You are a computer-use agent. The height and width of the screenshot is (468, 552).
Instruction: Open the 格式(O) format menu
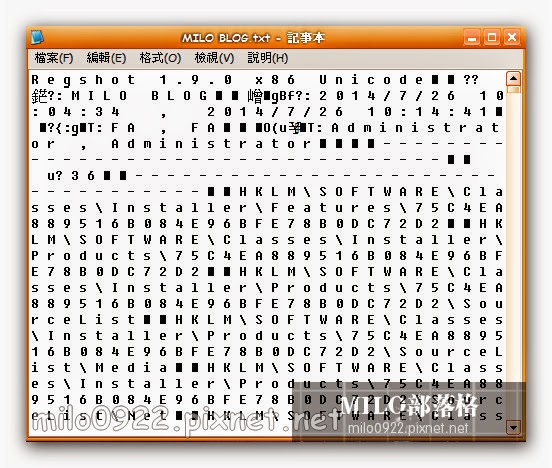click(x=161, y=58)
